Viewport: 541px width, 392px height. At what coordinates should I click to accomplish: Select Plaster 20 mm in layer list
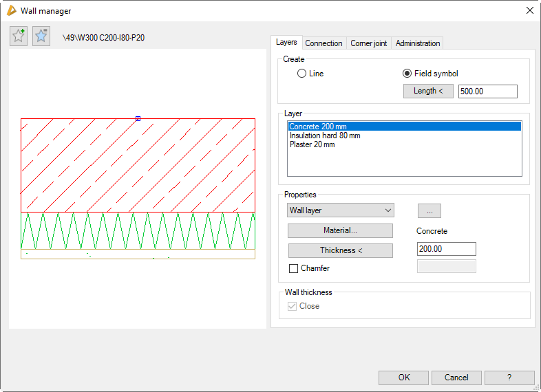coord(312,144)
